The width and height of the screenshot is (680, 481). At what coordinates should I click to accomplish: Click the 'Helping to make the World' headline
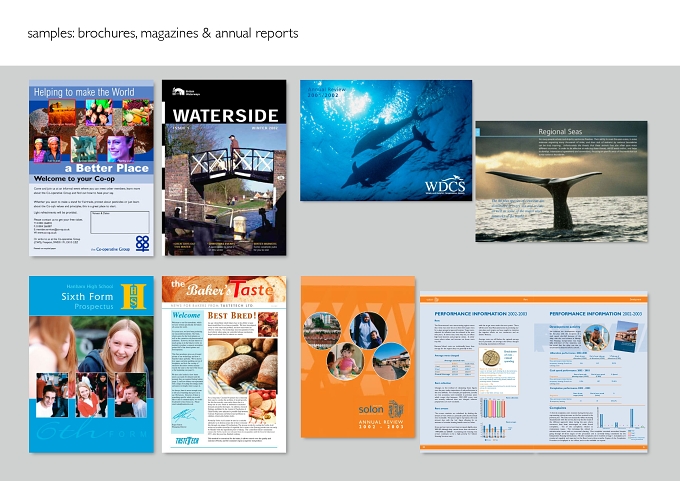pos(84,92)
